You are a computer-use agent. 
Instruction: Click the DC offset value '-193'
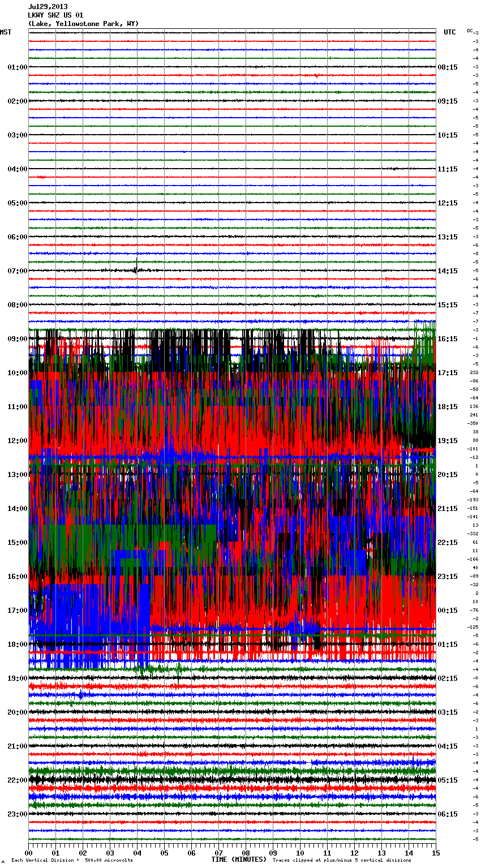(473, 500)
